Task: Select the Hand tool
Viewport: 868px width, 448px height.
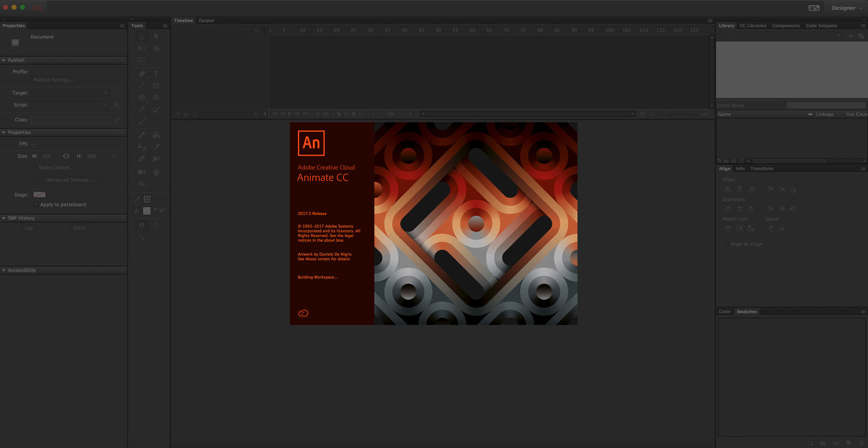Action: tap(156, 172)
